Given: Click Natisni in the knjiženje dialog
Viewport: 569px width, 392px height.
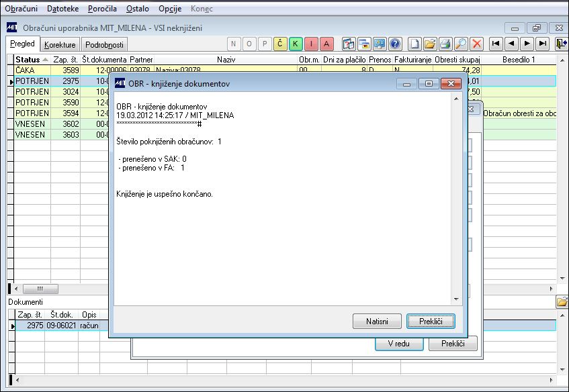Looking at the screenshot, I should pos(377,322).
